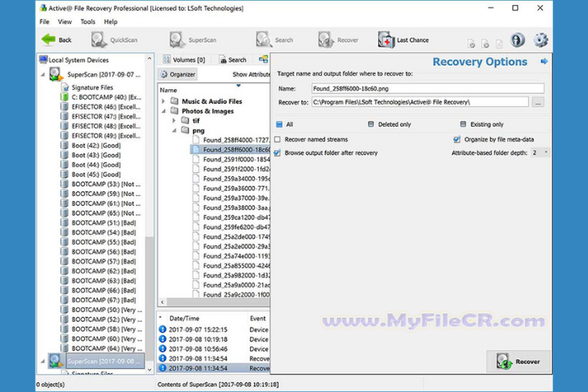Viewport: 588px width, 392px height.
Task: Click the Date/Time column header
Action: coord(184,318)
